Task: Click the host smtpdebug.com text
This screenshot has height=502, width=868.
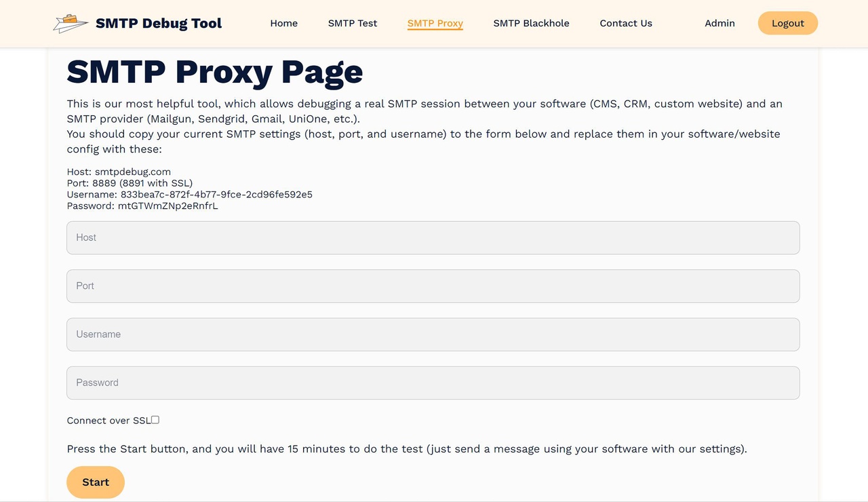Action: (133, 171)
